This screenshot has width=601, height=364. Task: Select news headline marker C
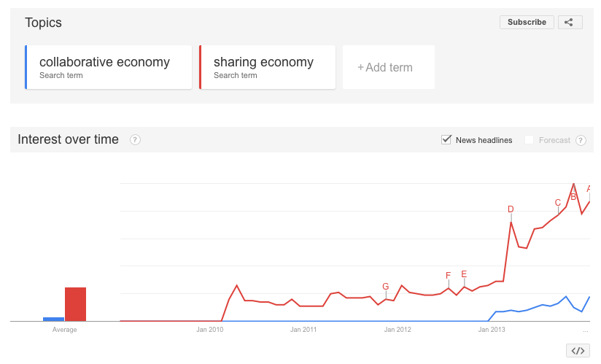click(558, 203)
